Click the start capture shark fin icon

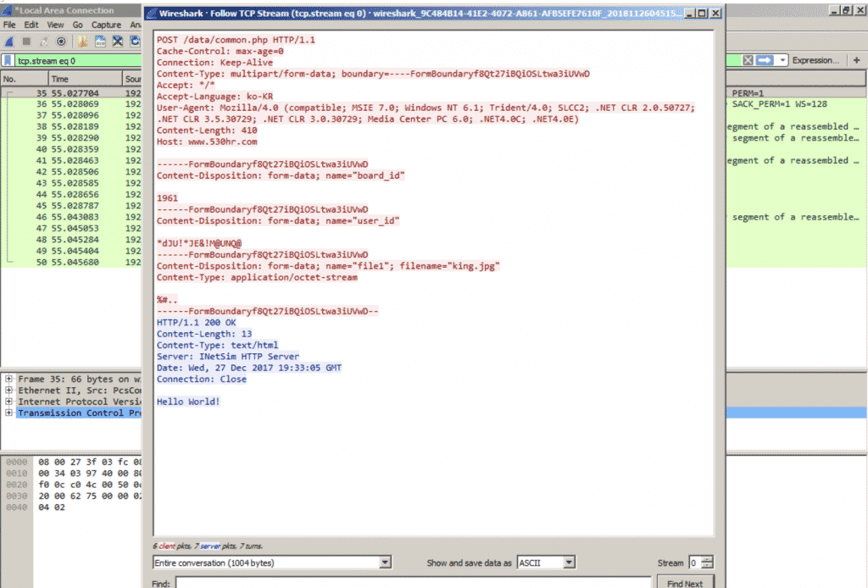[9, 41]
